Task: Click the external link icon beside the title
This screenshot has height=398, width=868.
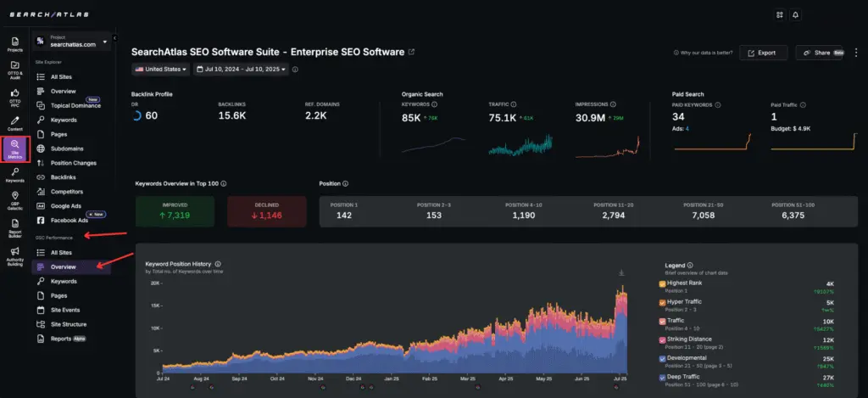Action: pos(411,52)
